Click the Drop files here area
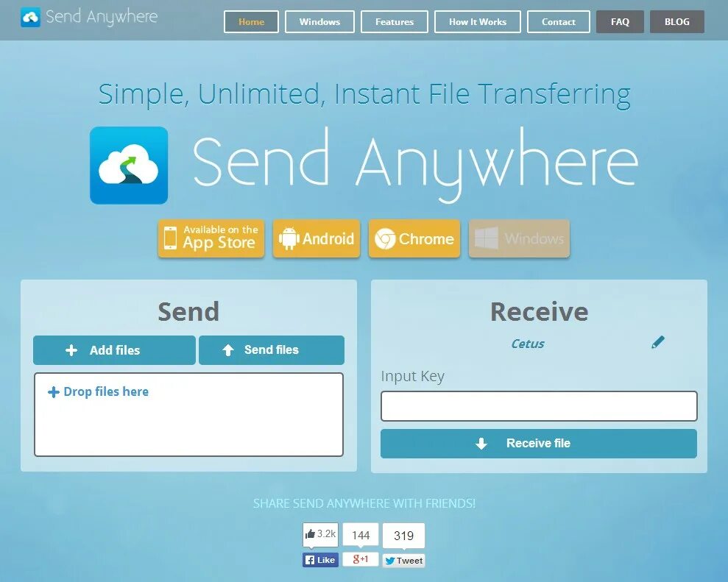The width and height of the screenshot is (728, 582). pos(188,414)
